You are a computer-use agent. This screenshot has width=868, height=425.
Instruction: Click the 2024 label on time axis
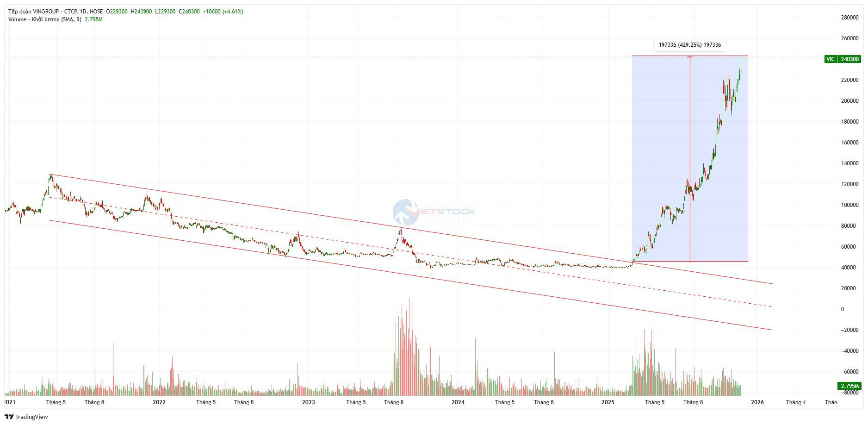(x=458, y=402)
